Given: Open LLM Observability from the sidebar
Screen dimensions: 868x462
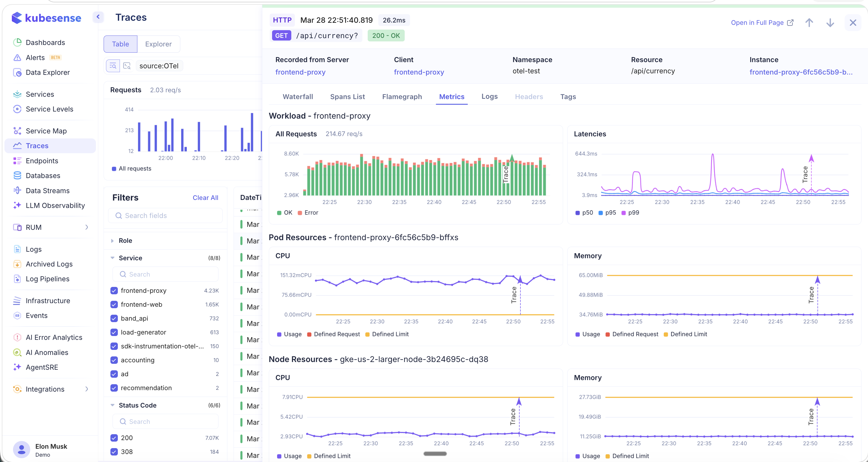Looking at the screenshot, I should click(55, 205).
